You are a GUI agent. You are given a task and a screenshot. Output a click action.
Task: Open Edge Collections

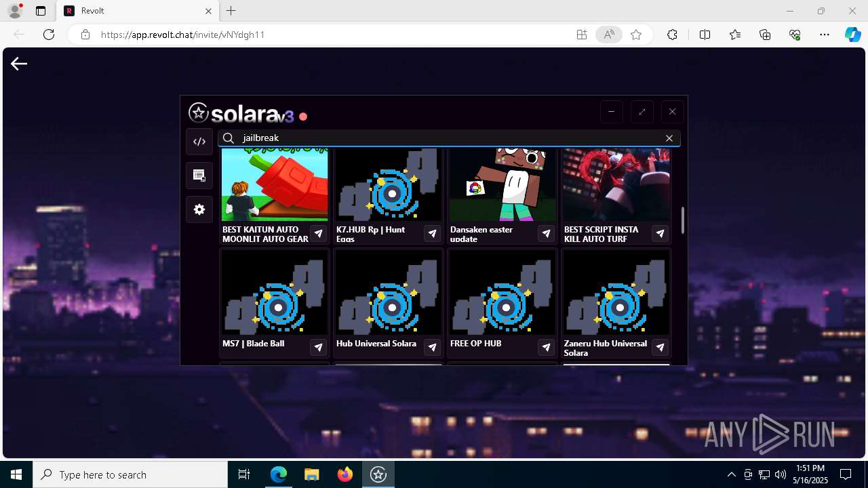[765, 35]
